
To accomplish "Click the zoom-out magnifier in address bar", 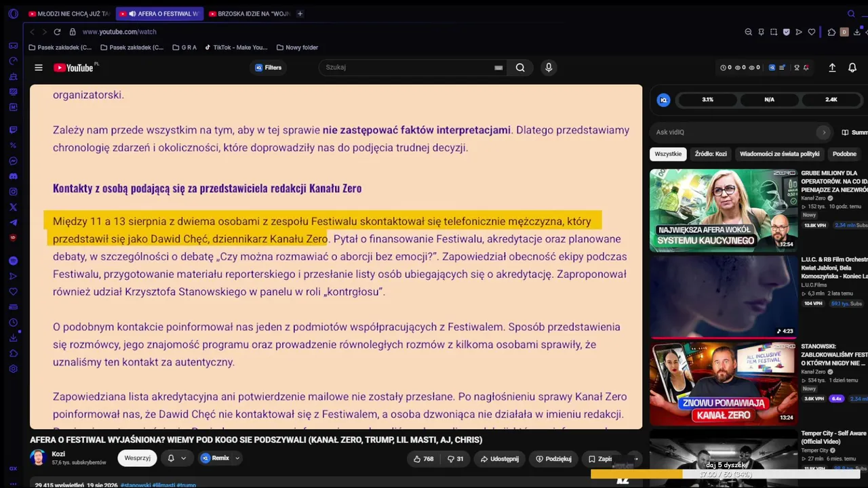I will coord(748,32).
